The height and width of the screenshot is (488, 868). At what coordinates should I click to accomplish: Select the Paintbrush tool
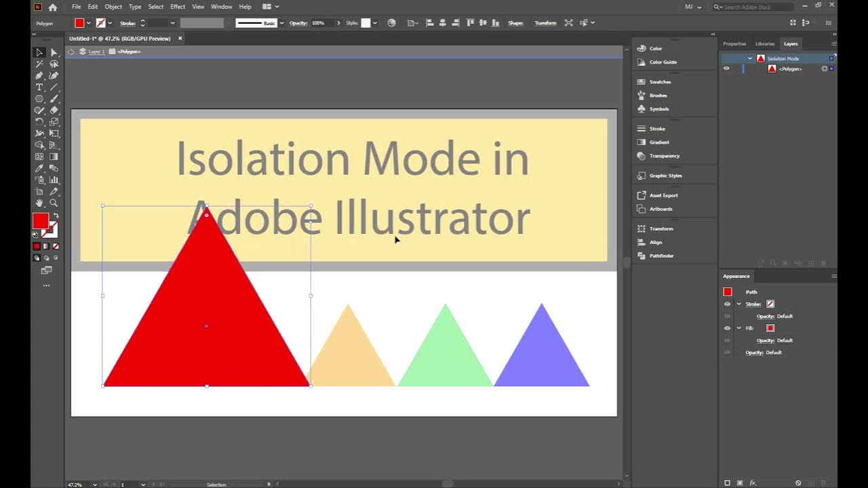(x=54, y=99)
